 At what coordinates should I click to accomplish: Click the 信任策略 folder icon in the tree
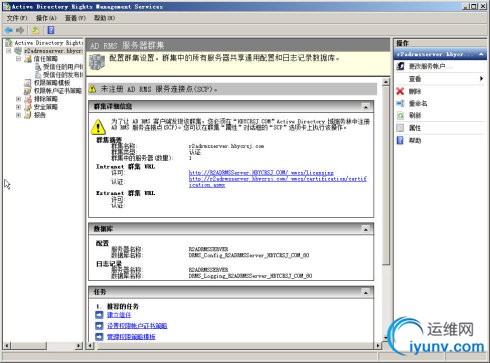pos(29,59)
